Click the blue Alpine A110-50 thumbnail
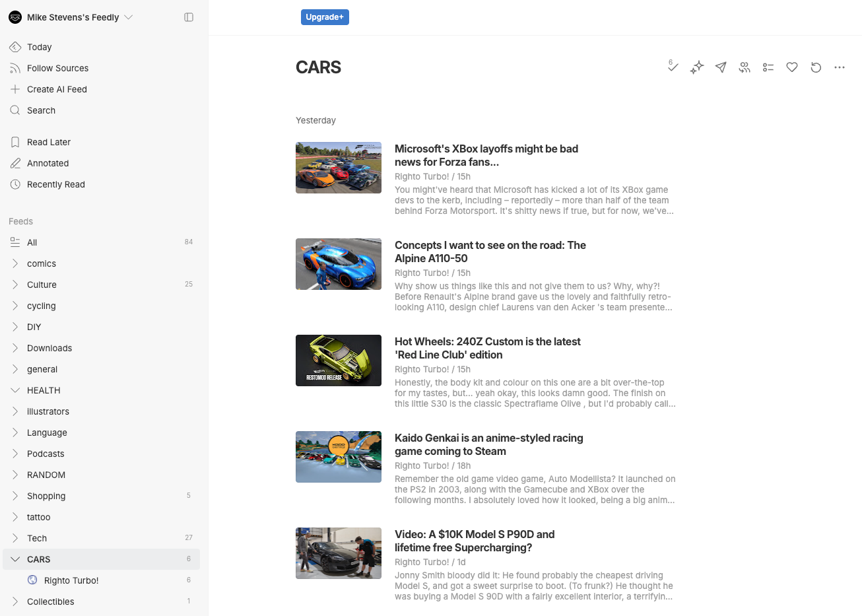 (x=339, y=264)
